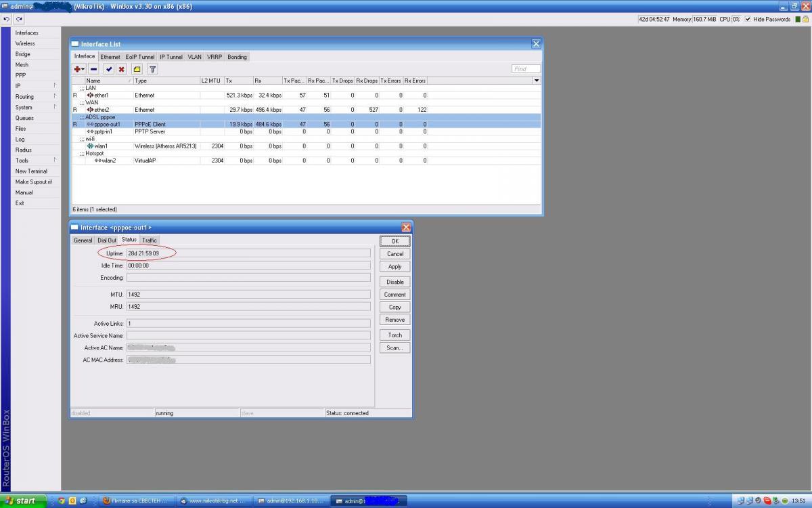Open the Filter funnel icon
This screenshot has width=812, height=508.
pyautogui.click(x=152, y=69)
